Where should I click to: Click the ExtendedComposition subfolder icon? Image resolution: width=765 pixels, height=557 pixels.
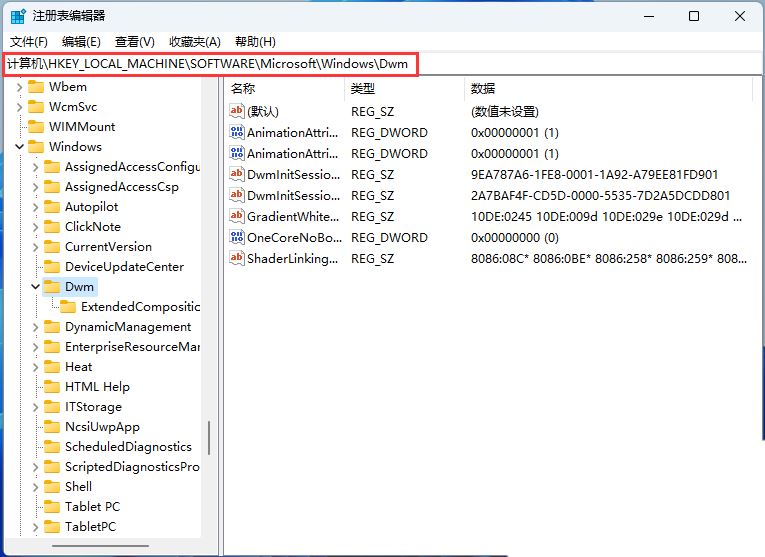[68, 307]
